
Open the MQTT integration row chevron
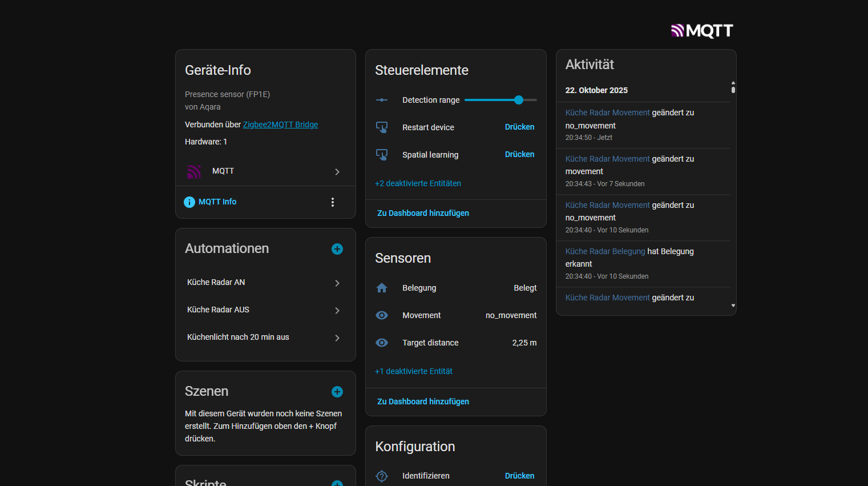click(x=337, y=171)
